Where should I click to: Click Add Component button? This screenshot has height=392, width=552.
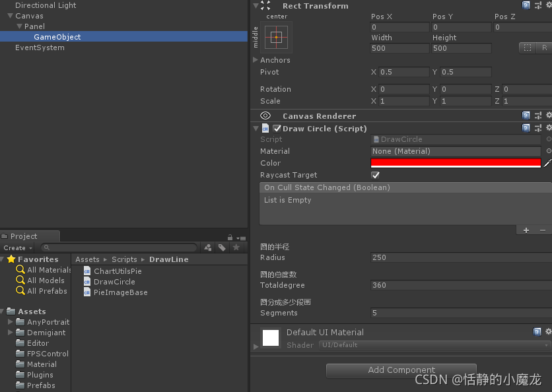click(x=401, y=370)
